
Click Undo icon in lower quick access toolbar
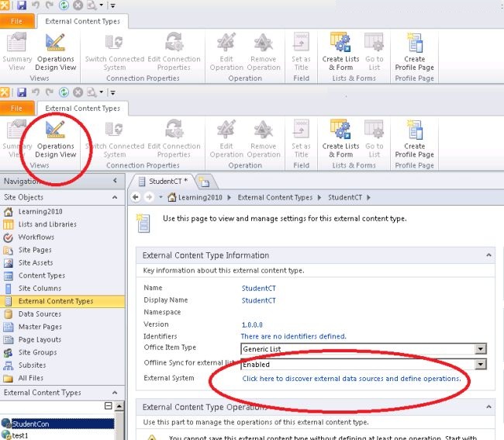pos(36,92)
